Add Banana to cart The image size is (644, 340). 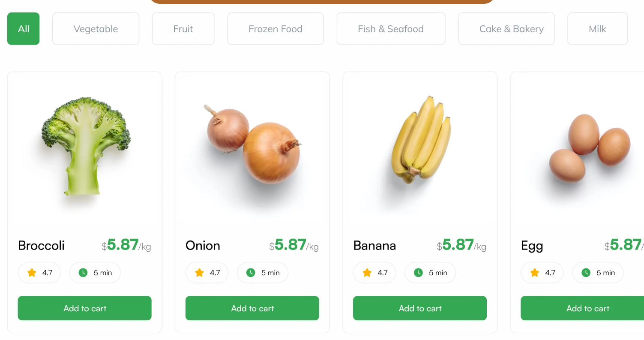pyautogui.click(x=420, y=308)
